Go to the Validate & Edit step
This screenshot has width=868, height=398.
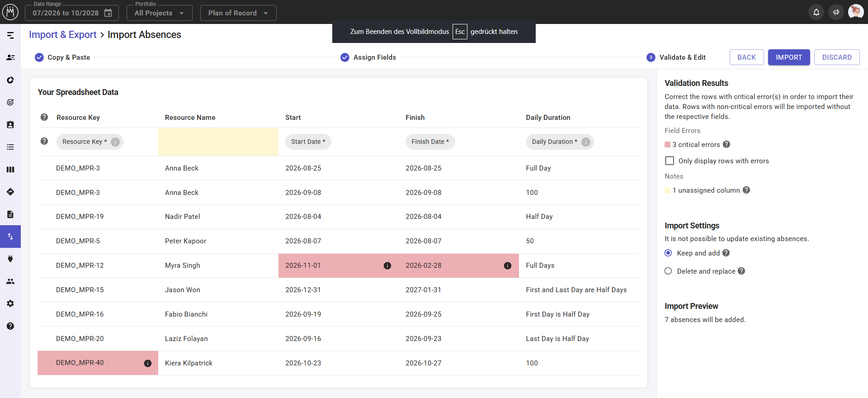coord(676,57)
